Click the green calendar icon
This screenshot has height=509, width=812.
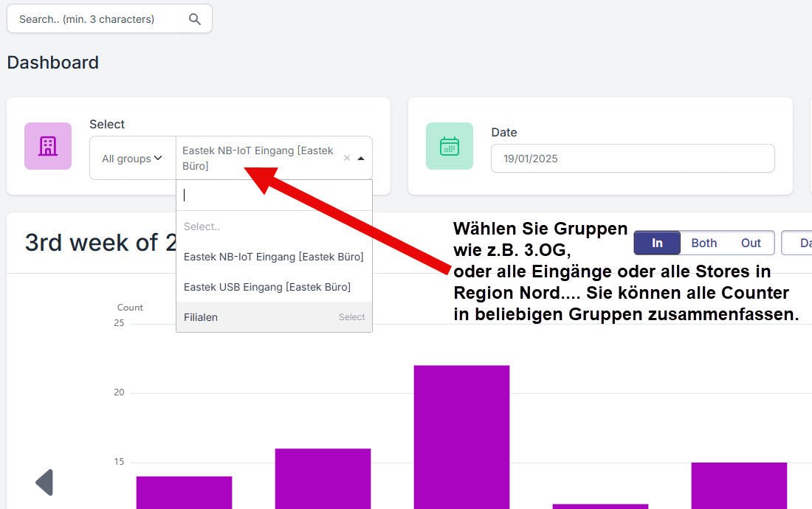click(x=450, y=146)
